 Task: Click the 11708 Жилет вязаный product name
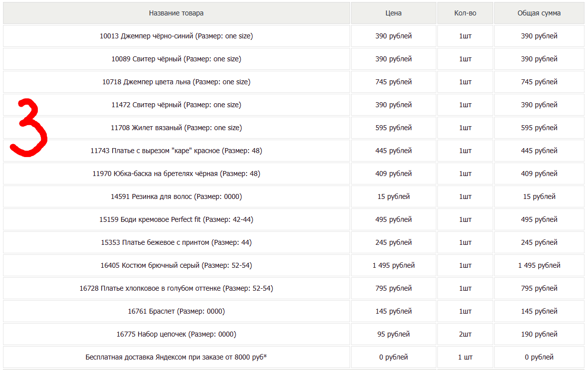point(176,128)
